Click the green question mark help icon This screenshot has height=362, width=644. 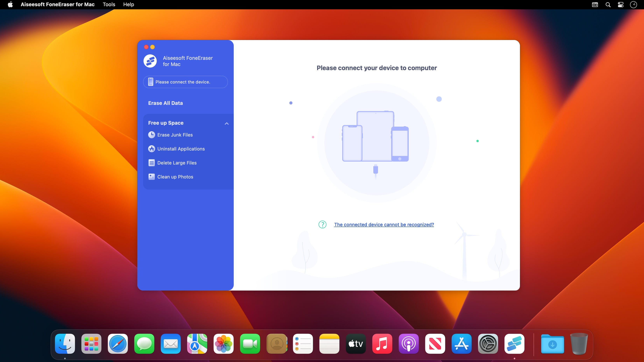pyautogui.click(x=322, y=225)
